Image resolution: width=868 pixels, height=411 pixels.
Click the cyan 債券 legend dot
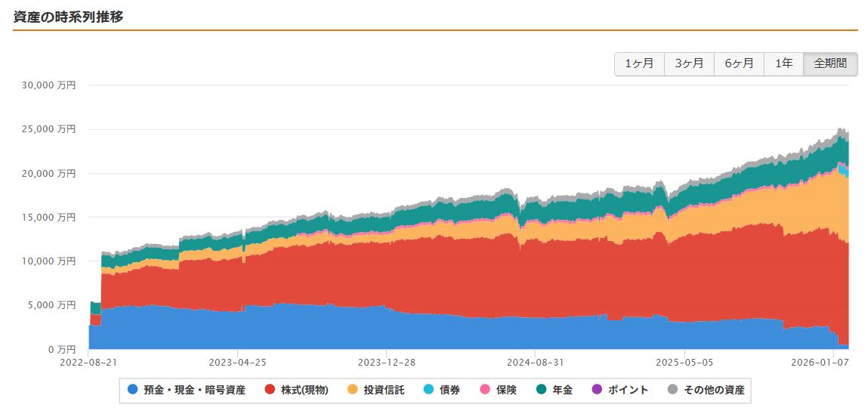[429, 390]
